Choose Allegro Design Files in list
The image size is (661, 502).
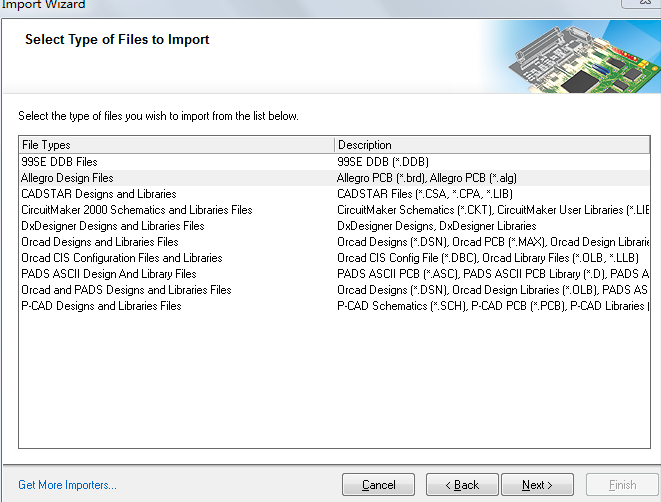pos(67,178)
